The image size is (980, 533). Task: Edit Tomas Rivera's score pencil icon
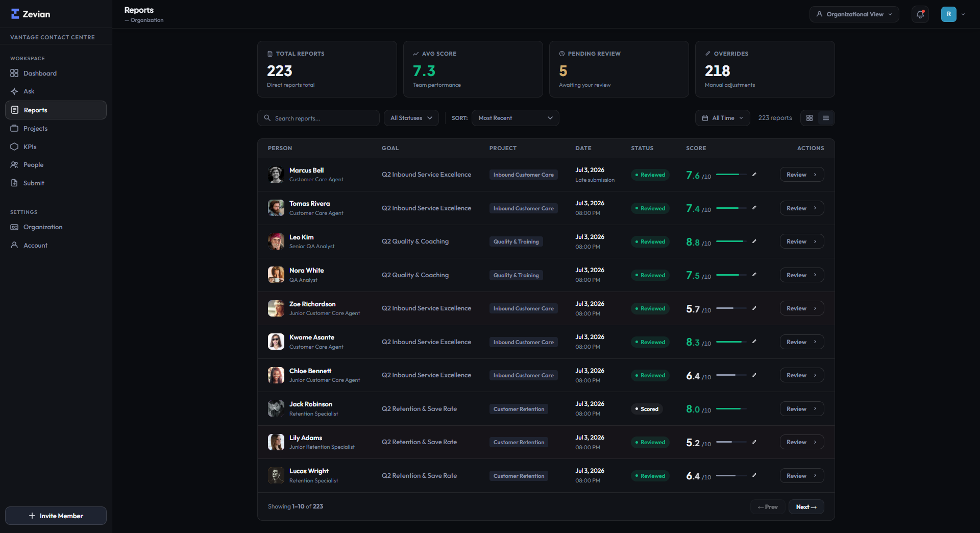pos(754,208)
